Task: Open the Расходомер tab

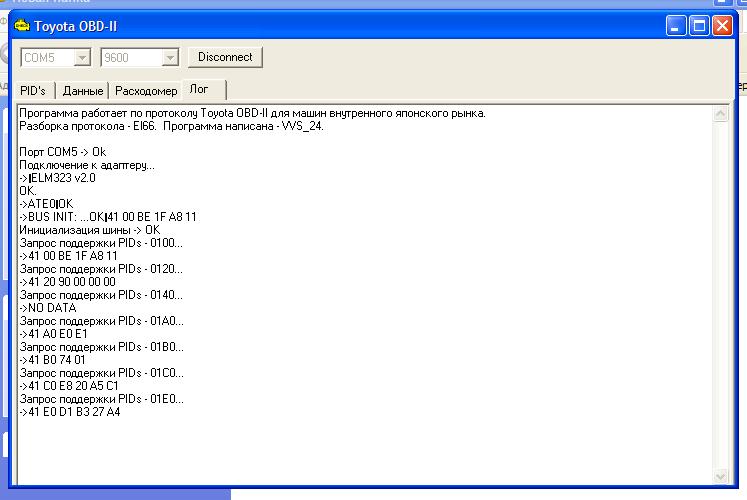Action: click(x=146, y=90)
